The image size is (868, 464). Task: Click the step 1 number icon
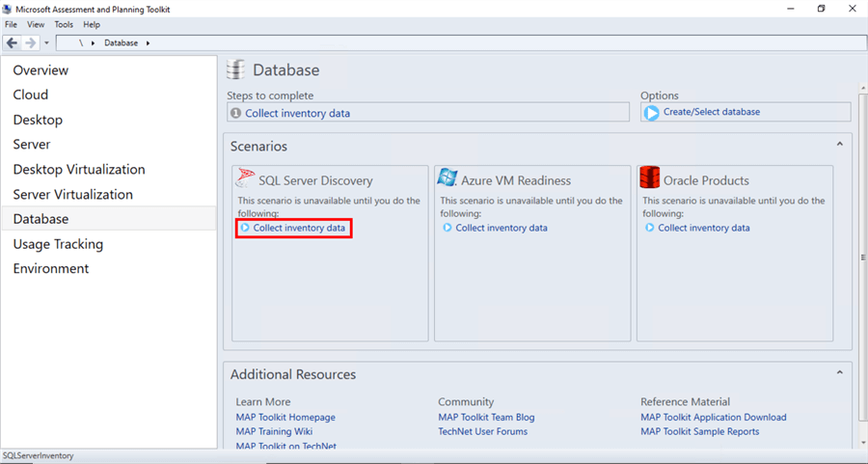235,113
